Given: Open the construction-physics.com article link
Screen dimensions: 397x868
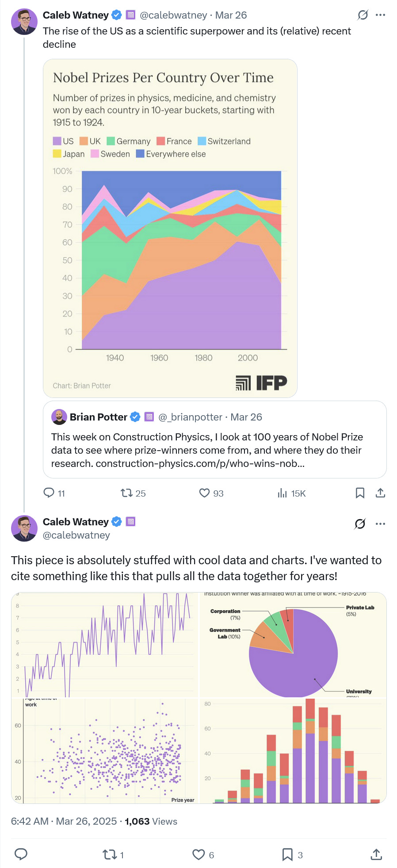Looking at the screenshot, I should (200, 463).
